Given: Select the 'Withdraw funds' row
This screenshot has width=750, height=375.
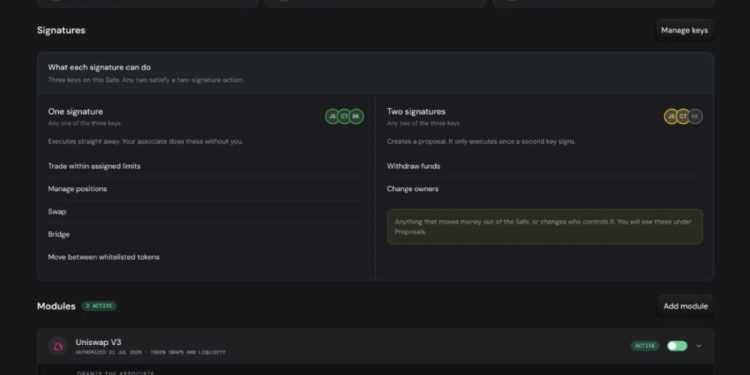Looking at the screenshot, I should click(545, 166).
